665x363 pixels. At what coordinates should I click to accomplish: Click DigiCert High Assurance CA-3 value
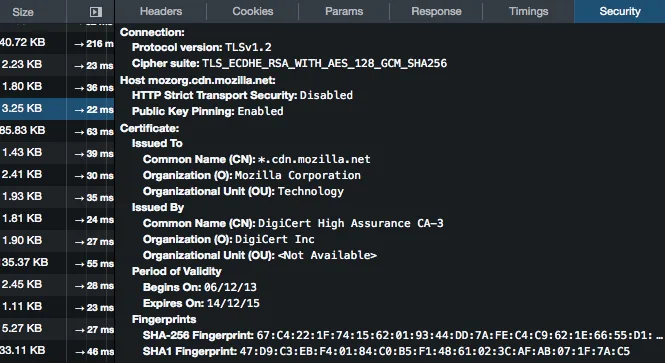pos(351,223)
